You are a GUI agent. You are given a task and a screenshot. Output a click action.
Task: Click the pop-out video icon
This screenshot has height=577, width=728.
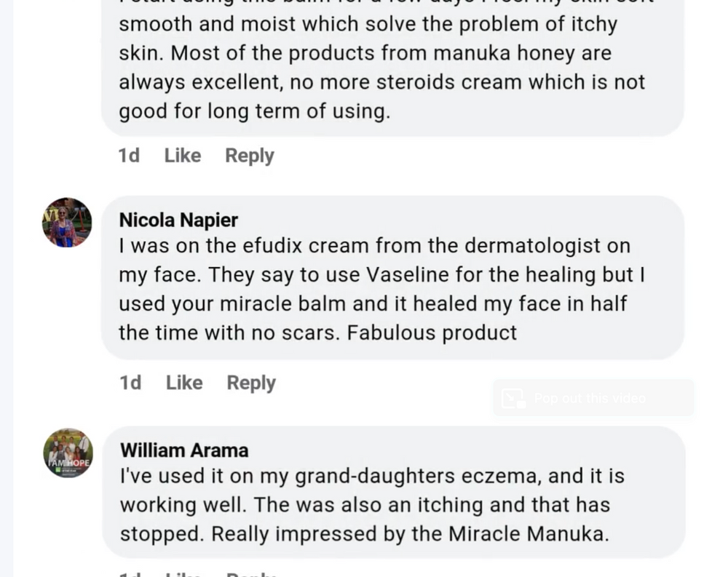tap(513, 398)
